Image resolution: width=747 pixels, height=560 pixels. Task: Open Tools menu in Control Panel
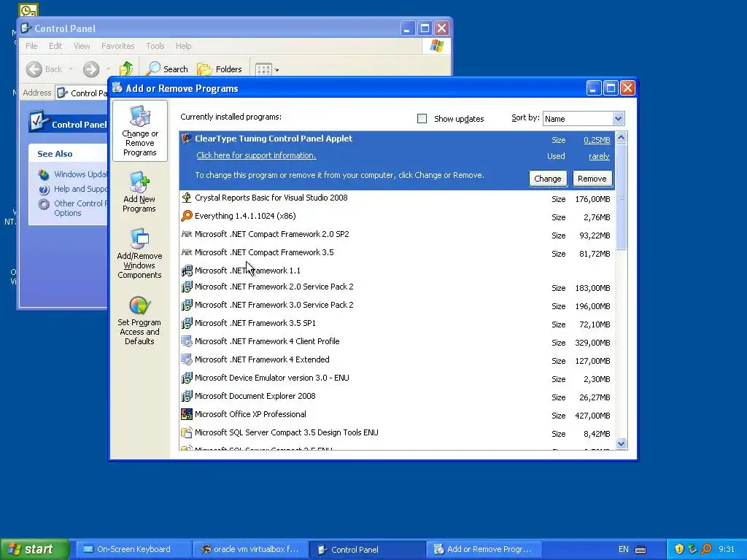155,46
